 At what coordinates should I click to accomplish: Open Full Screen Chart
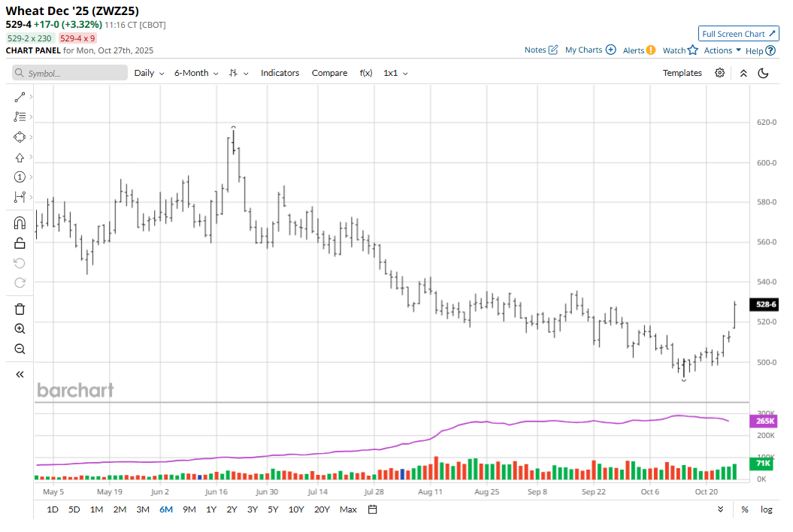coord(738,33)
